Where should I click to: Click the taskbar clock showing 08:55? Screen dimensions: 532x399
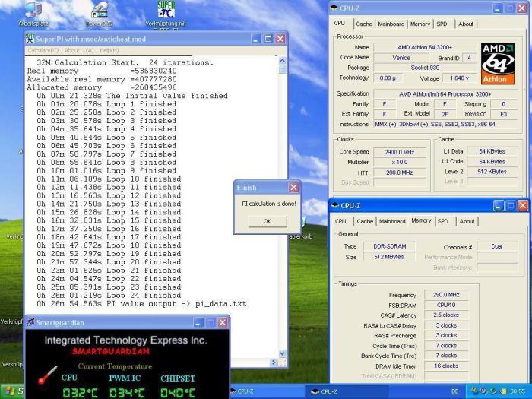tap(518, 391)
